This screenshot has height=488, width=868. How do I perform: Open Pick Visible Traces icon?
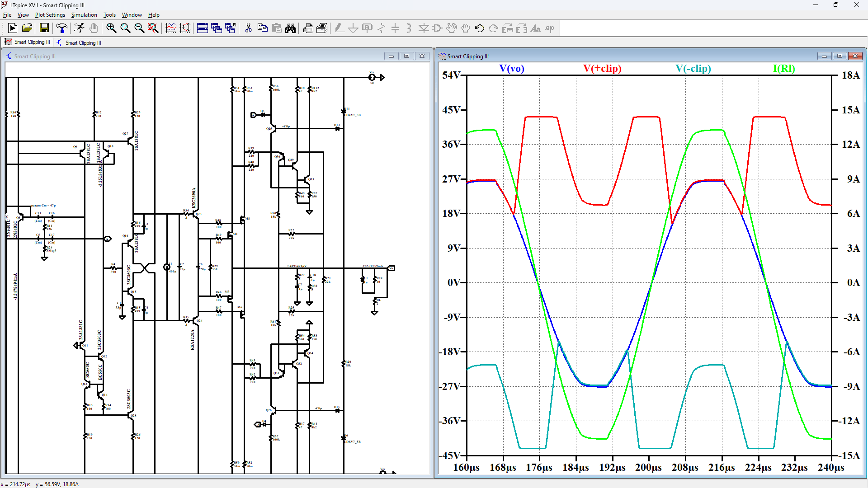pyautogui.click(x=171, y=28)
